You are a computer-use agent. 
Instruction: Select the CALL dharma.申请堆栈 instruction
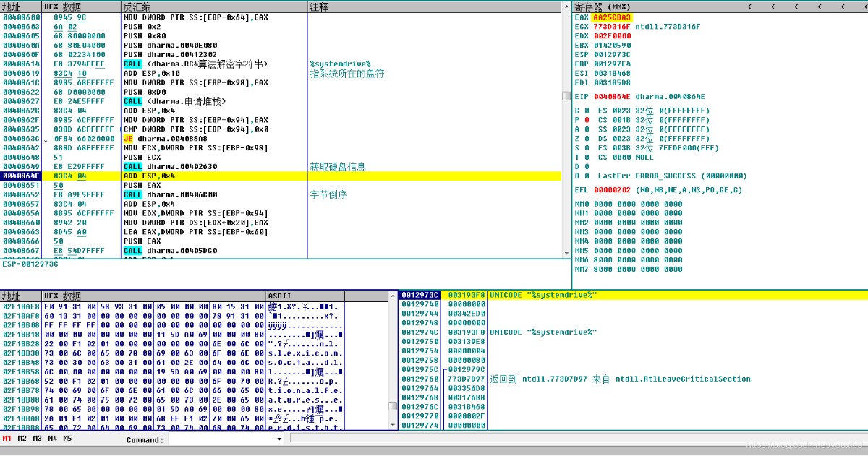pos(174,101)
